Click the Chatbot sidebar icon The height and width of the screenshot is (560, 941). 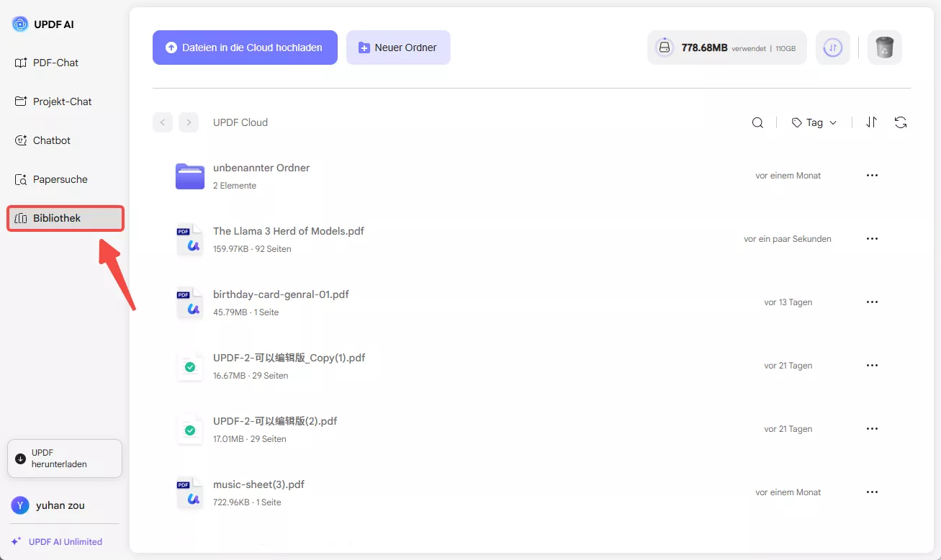pos(21,140)
